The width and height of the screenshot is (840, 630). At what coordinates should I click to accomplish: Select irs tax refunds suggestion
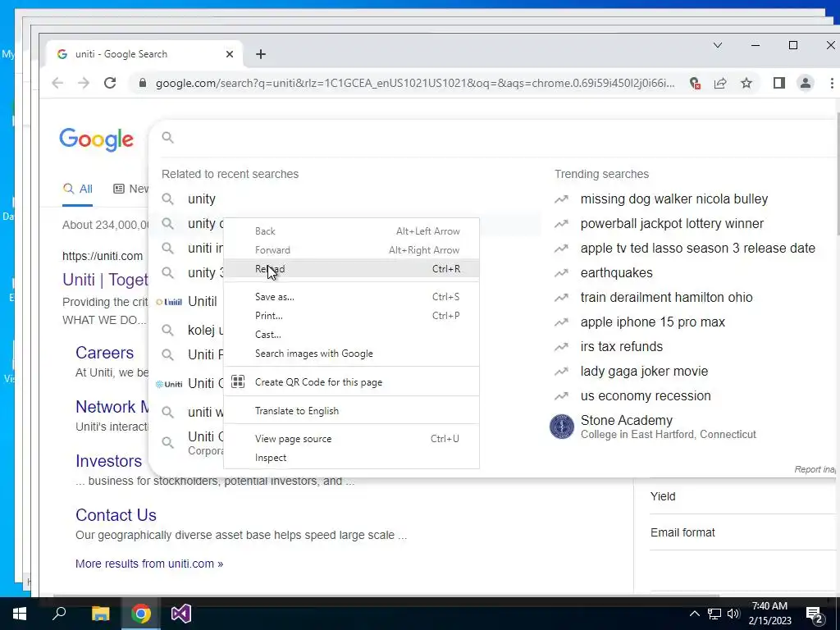pos(622,347)
